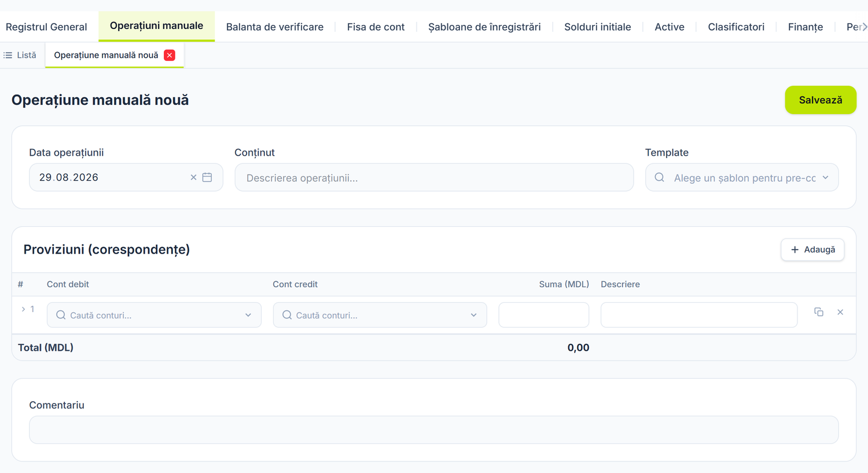Go to the Șabloane de înregistrări tab
Viewport: 868px width, 473px height.
[x=484, y=27]
